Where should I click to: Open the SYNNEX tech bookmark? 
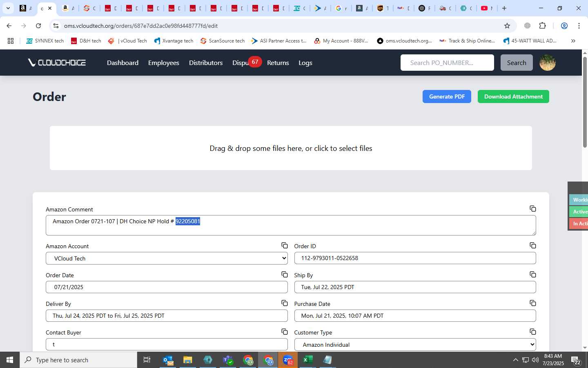click(45, 41)
